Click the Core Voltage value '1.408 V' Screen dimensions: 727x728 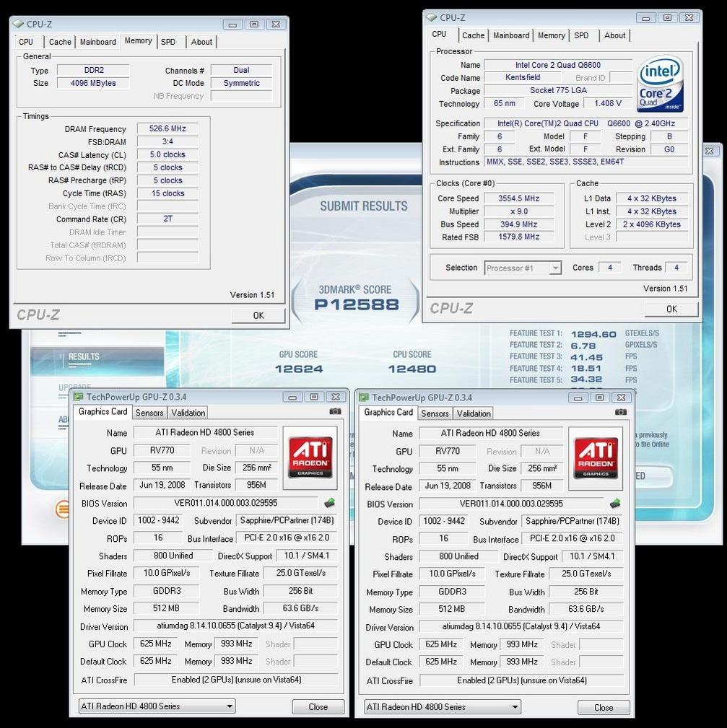point(608,103)
